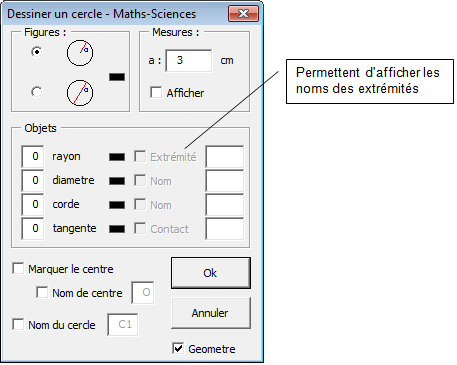Toggle the Nom de centre checkbox
The image size is (457, 365).
(42, 292)
